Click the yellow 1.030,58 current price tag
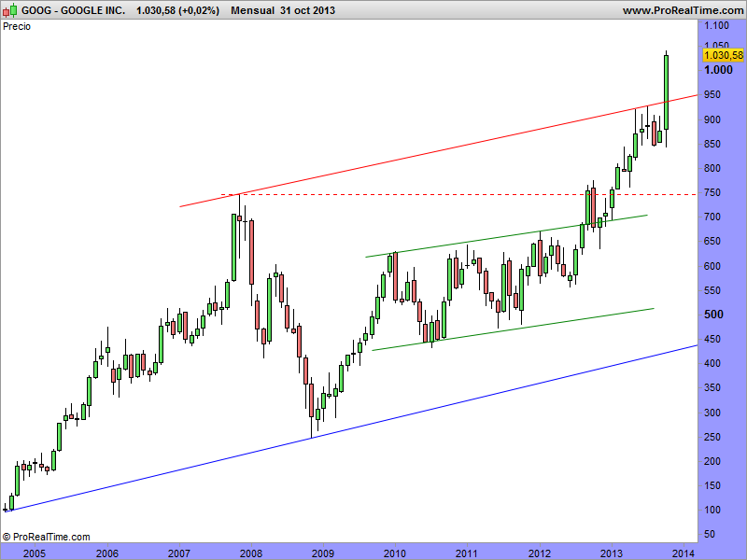The width and height of the screenshot is (747, 560). [x=723, y=55]
